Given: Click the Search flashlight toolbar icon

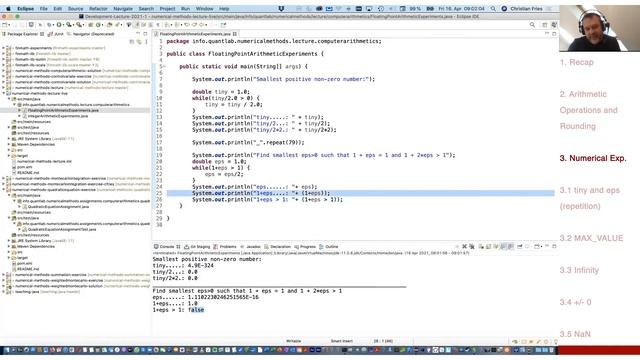Looking at the screenshot, I should (x=118, y=25).
